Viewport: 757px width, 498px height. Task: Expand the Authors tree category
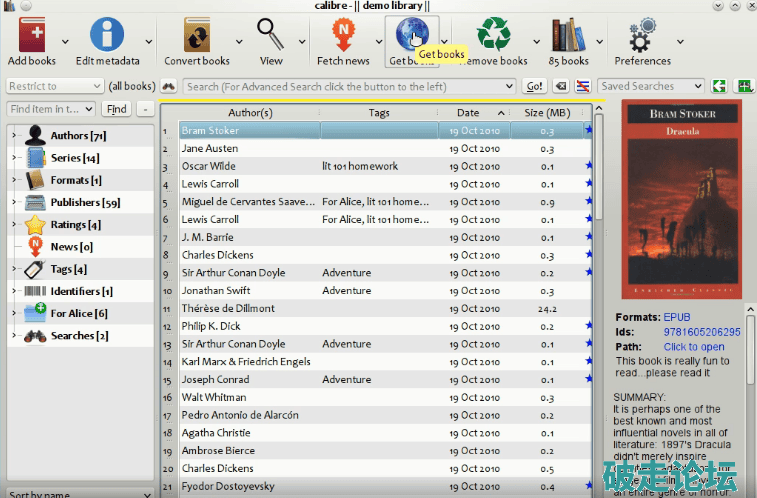click(x=14, y=136)
